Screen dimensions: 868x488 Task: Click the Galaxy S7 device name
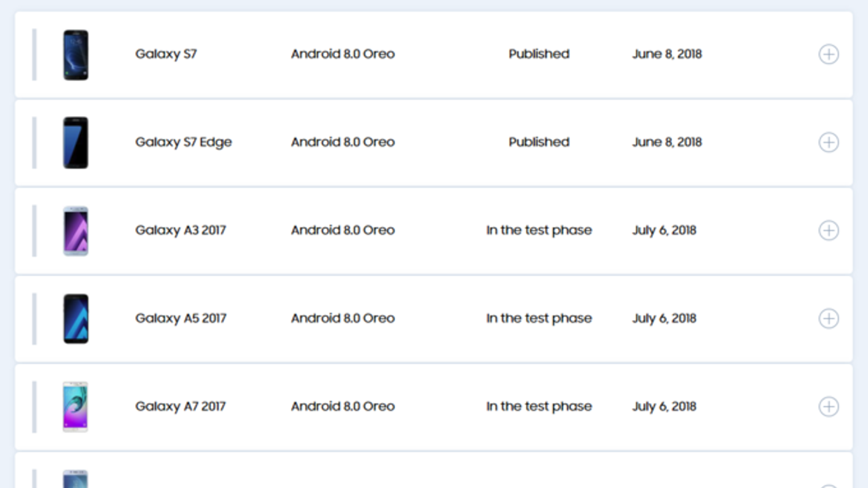click(x=166, y=54)
